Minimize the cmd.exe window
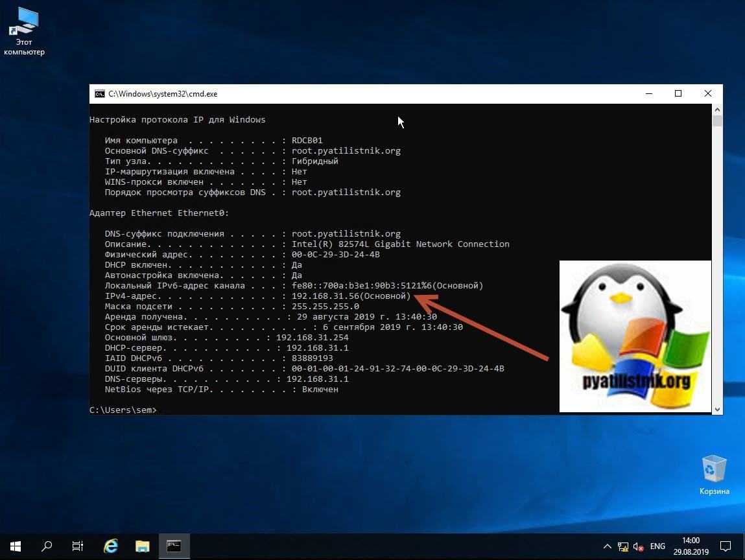745x560 pixels. [x=648, y=94]
